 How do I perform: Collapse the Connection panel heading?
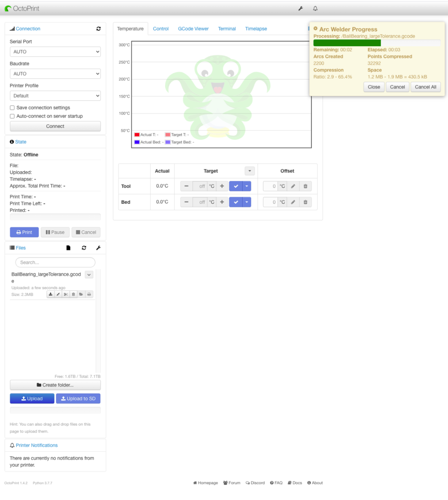[x=28, y=29]
